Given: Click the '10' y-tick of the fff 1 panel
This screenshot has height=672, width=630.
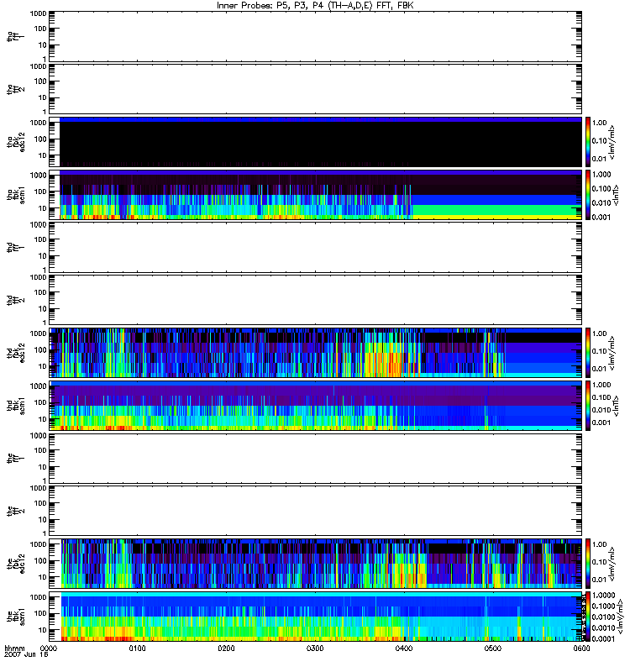Looking at the screenshot, I should point(43,467).
